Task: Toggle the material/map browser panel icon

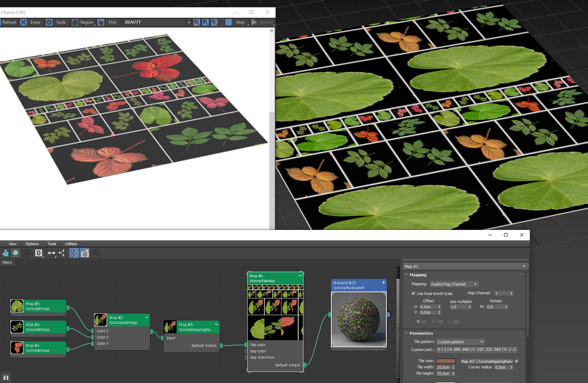Action: tap(74, 253)
